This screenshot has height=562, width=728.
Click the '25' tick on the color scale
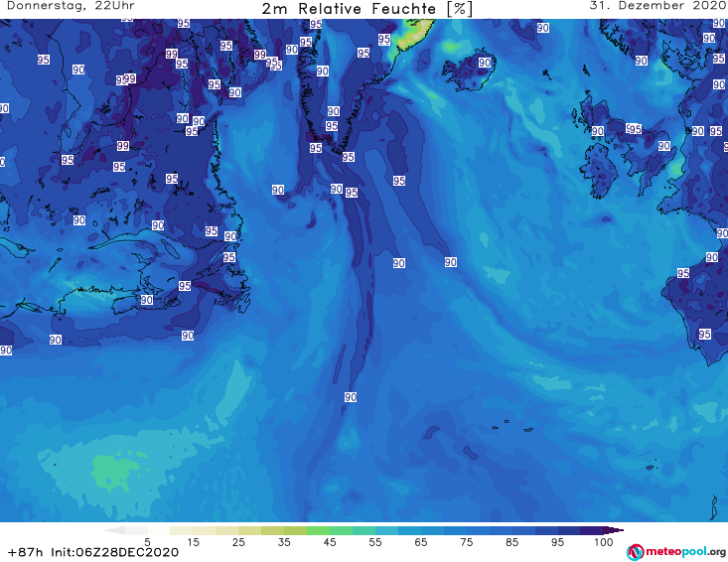(x=238, y=542)
